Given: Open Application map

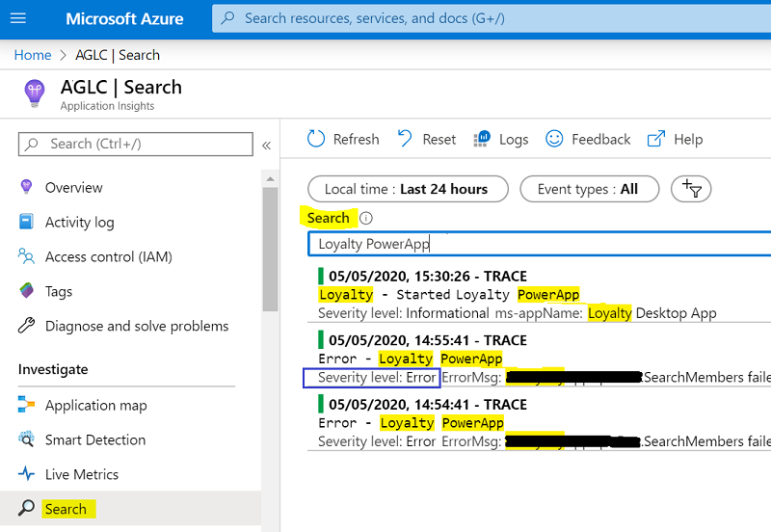Looking at the screenshot, I should pyautogui.click(x=95, y=406).
